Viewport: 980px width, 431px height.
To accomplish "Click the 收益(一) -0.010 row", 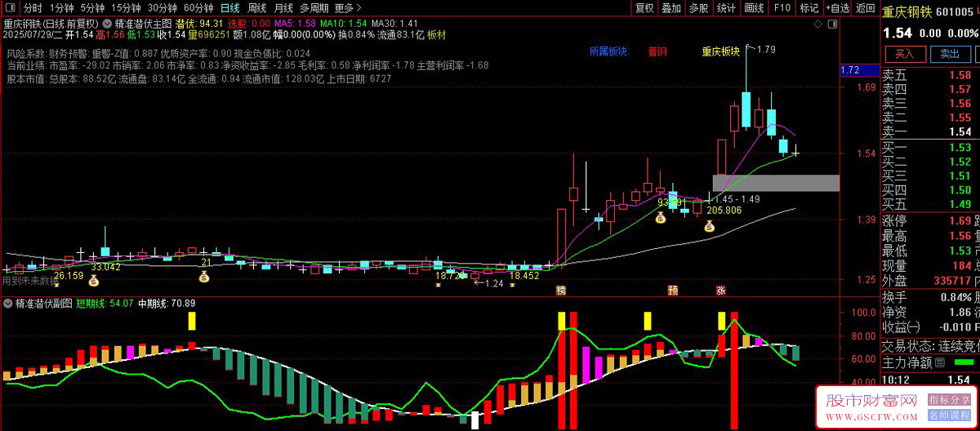I will point(930,327).
